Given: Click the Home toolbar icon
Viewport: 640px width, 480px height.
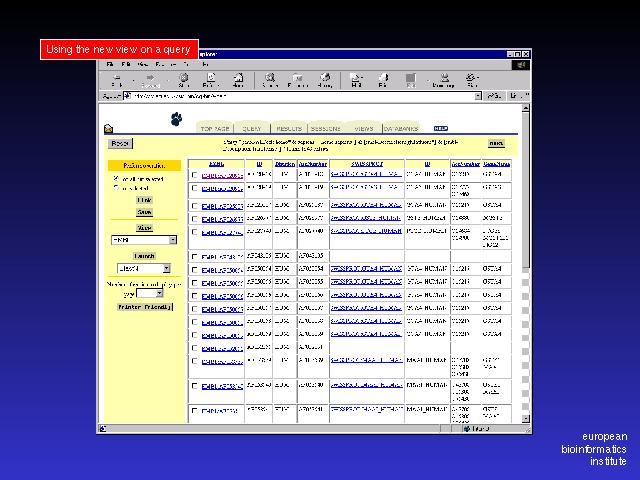Looking at the screenshot, I should [238, 77].
